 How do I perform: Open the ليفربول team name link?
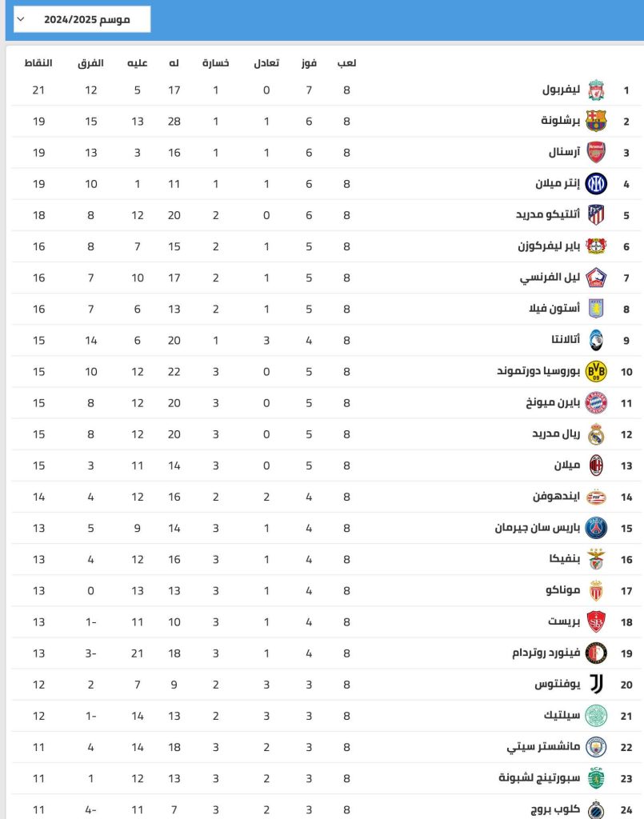[x=561, y=90]
